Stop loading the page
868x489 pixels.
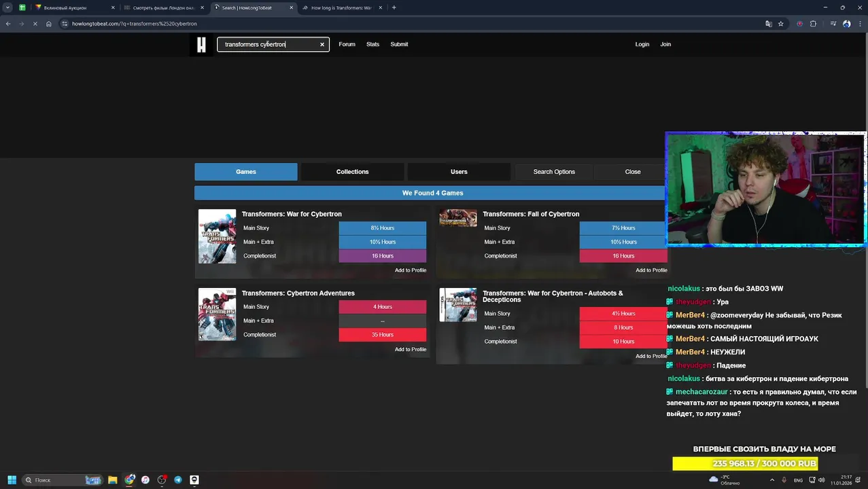coord(35,24)
